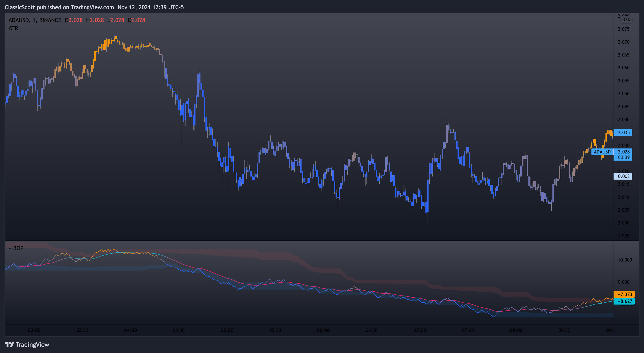Click the 2.035 price label

click(x=623, y=133)
